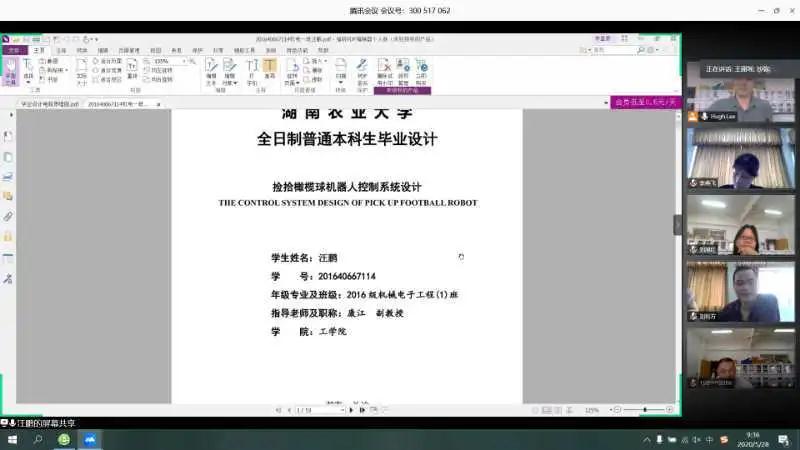Image resolution: width=800 pixels, height=450 pixels.
Task: Click the Actual Size page icon
Action: 82,71
